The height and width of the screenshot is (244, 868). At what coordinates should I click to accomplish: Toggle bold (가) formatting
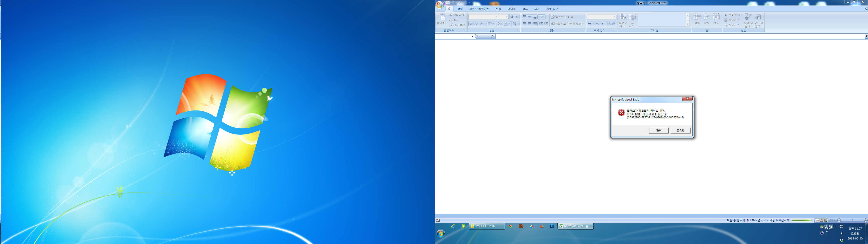pyautogui.click(x=471, y=23)
